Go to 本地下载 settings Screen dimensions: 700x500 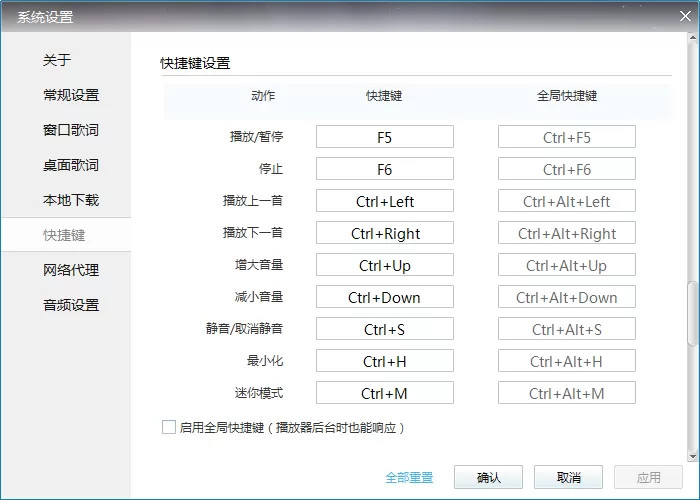(x=71, y=200)
